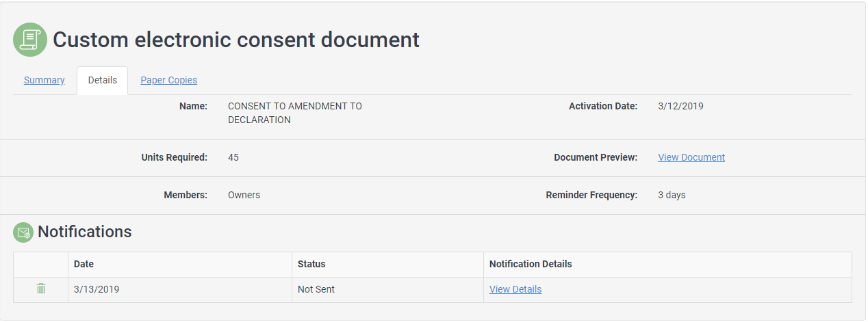Click the Owners members value

tap(244, 195)
